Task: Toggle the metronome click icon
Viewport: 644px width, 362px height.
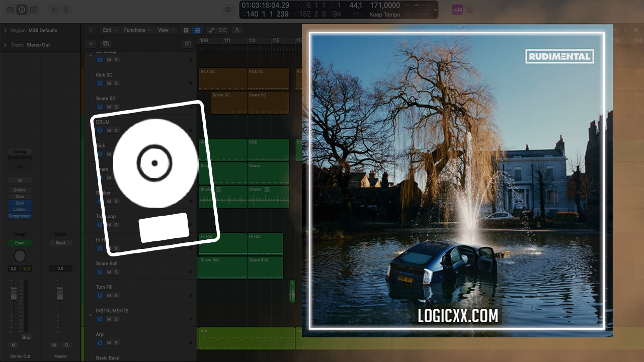Action: click(x=469, y=10)
